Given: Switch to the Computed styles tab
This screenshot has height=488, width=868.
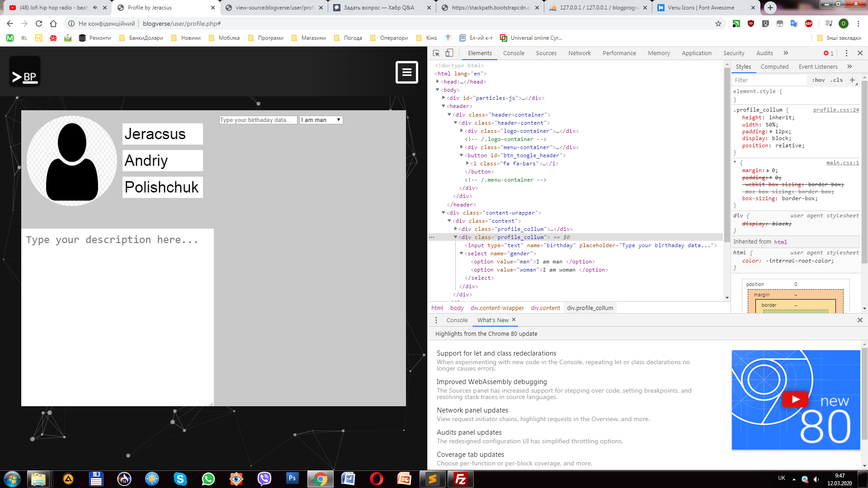Looking at the screenshot, I should [x=774, y=66].
